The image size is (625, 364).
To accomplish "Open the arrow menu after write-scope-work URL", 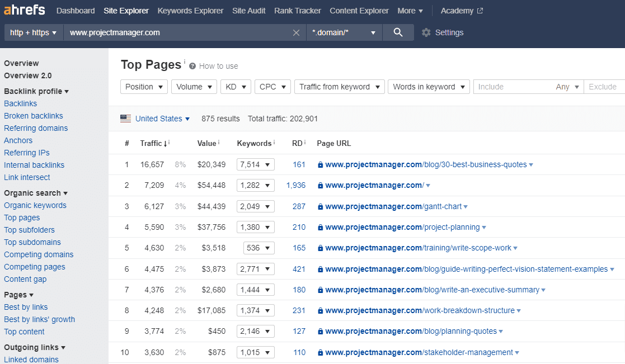I will tap(515, 248).
